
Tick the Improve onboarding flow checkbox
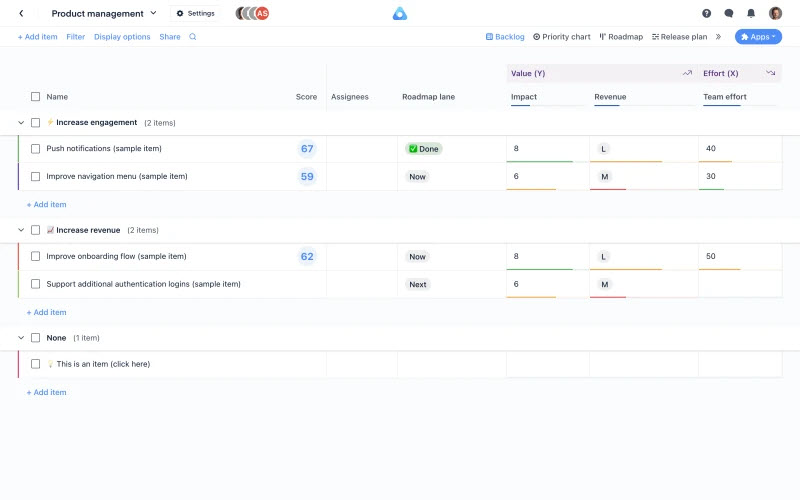35,257
